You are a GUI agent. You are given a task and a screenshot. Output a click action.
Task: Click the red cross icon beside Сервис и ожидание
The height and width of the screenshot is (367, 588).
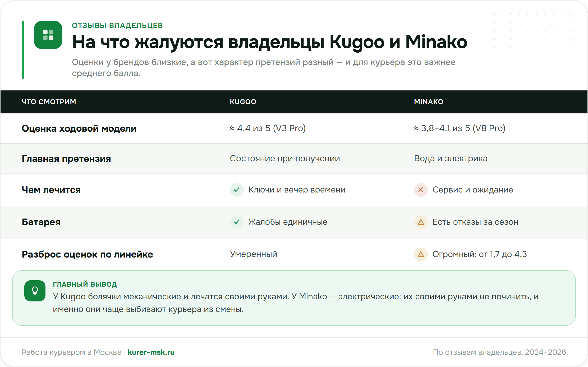click(x=421, y=190)
